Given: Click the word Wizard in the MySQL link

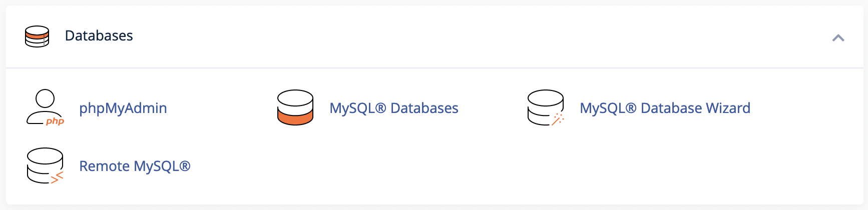Looking at the screenshot, I should (728, 108).
